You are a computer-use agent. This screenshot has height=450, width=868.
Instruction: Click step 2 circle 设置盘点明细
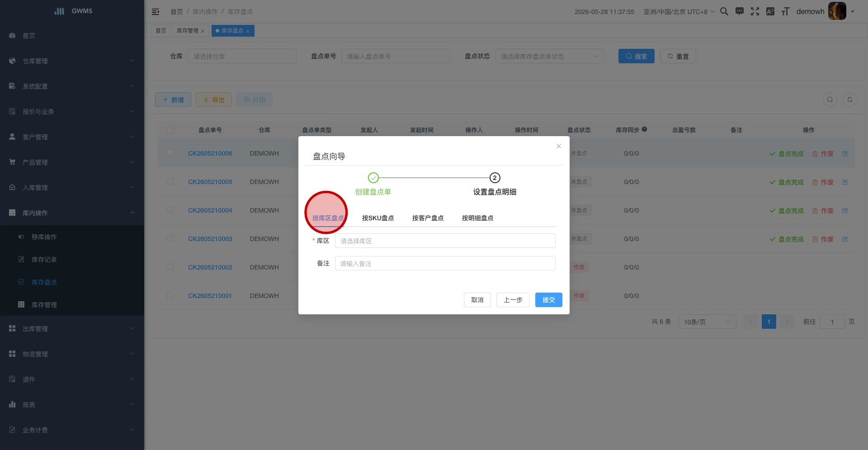pos(495,178)
